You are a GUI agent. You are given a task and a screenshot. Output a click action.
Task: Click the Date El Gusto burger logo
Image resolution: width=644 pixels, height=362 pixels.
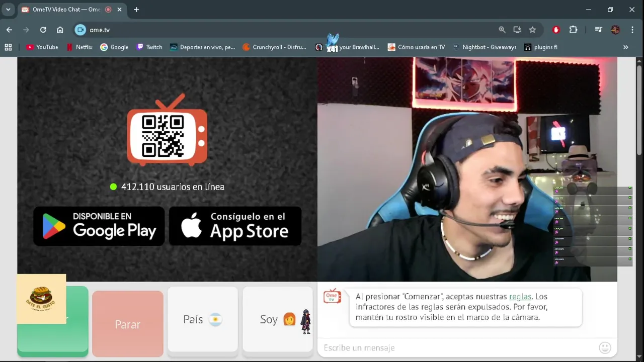(x=42, y=299)
